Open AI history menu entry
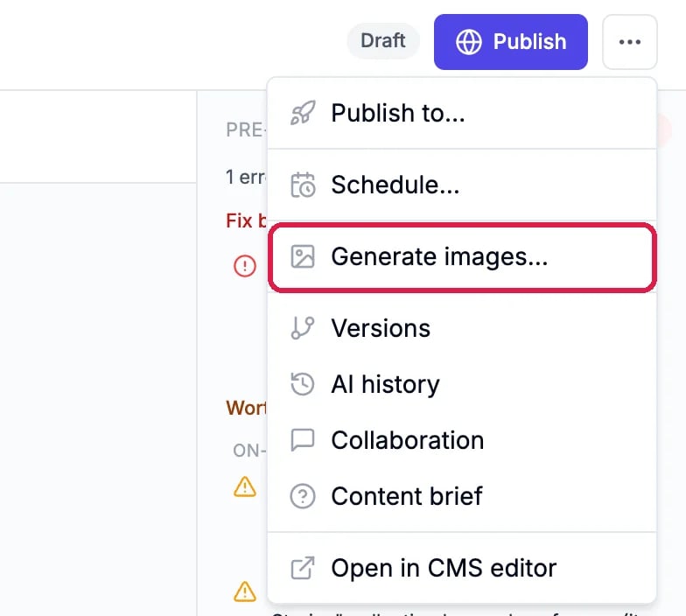The width and height of the screenshot is (686, 616). [462, 384]
